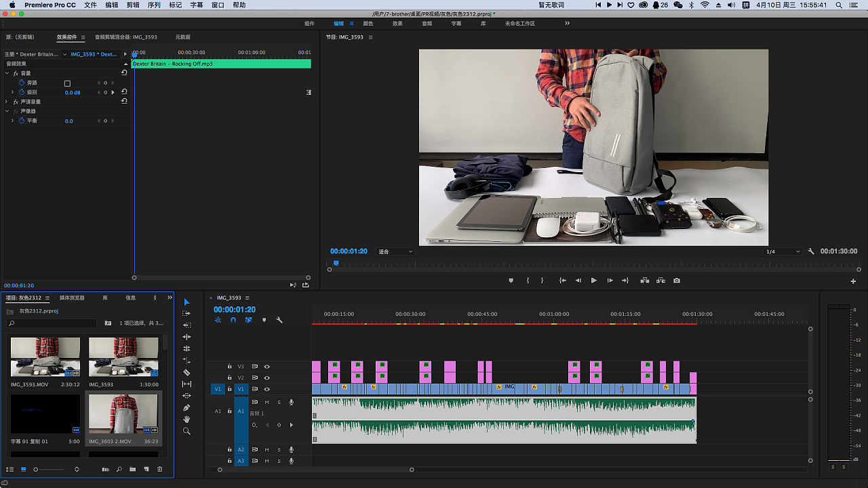The width and height of the screenshot is (868, 488).
Task: Expand the 声道音量 effect group
Action: pos(7,102)
